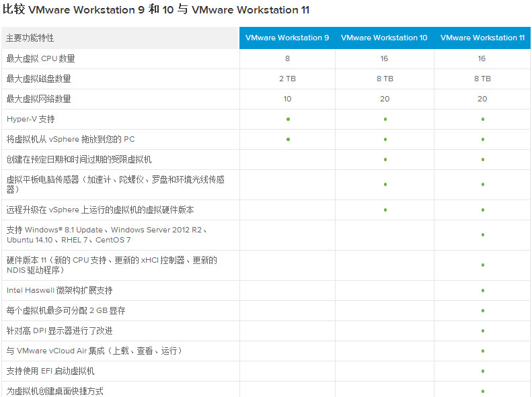The width and height of the screenshot is (532, 397).
Task: Select the 'Hyper-V 支持' row label
Action: (30, 120)
